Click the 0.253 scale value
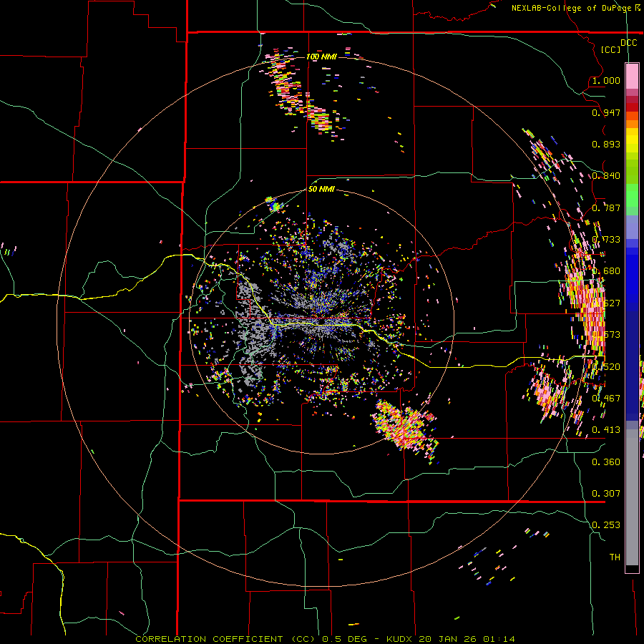Viewport: 644px width, 644px height. point(606,525)
